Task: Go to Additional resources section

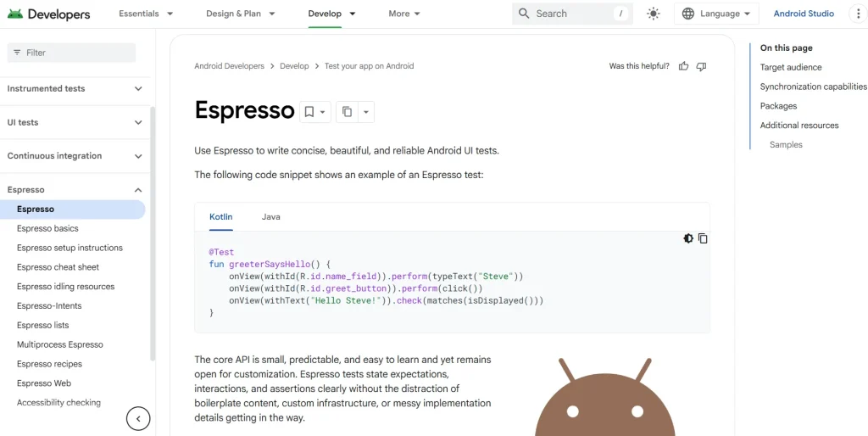Action: coord(799,126)
